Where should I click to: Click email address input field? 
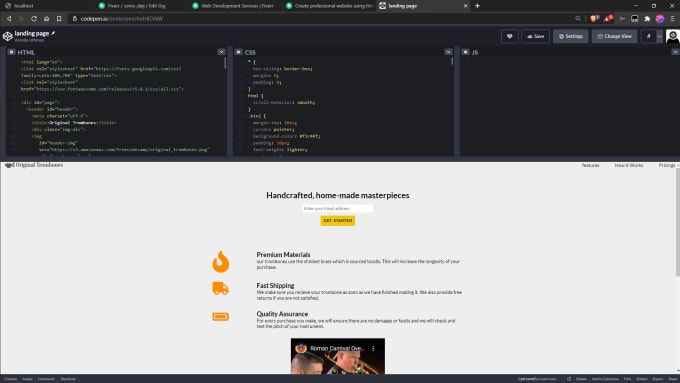pos(337,209)
